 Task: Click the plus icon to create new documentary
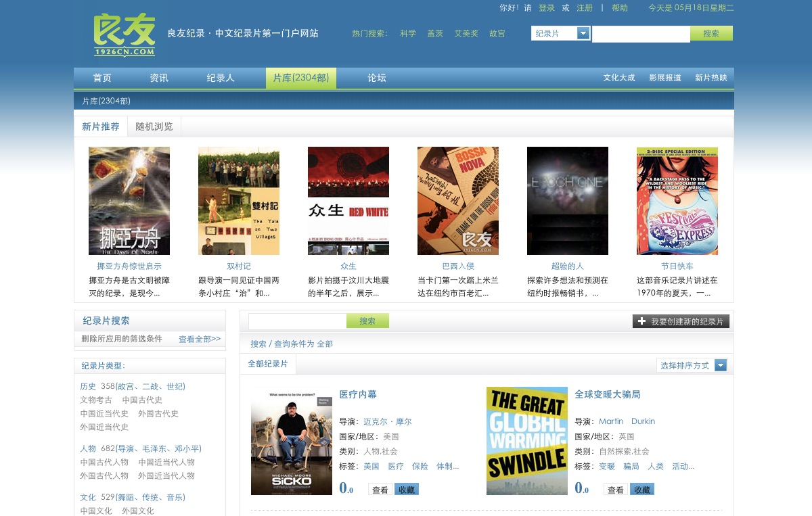(642, 321)
